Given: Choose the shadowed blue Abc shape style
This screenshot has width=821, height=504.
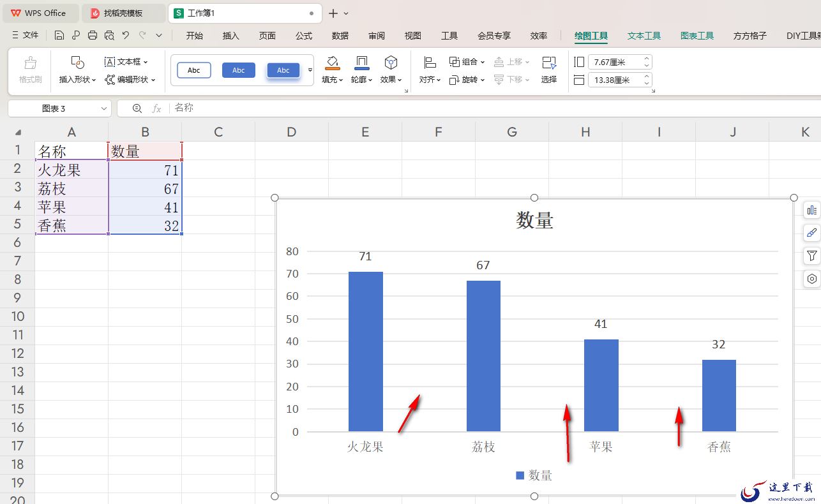Looking at the screenshot, I should tap(283, 70).
